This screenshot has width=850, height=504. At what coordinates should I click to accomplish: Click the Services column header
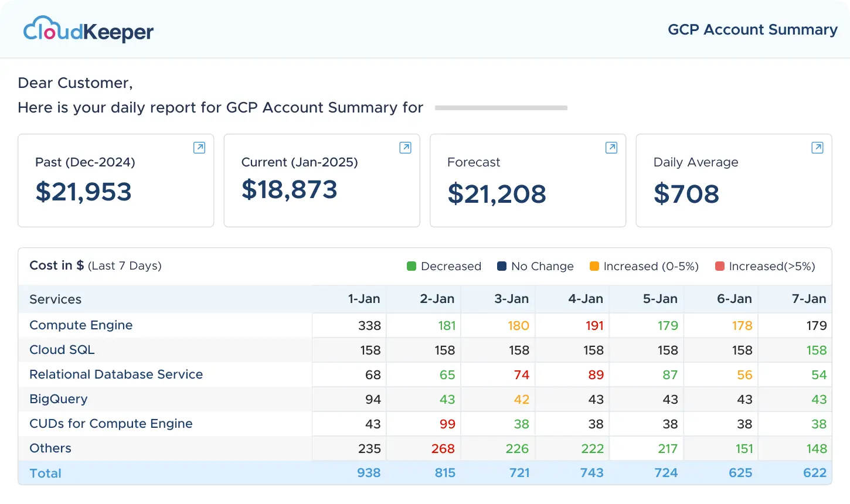point(55,299)
